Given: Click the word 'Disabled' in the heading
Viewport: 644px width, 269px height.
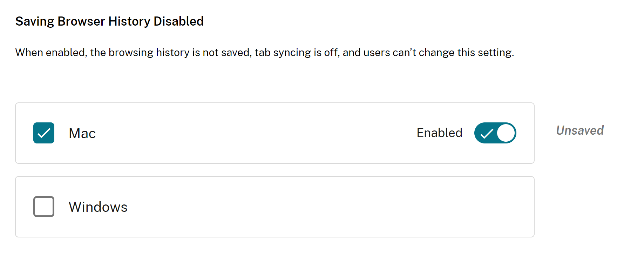Looking at the screenshot, I should (178, 21).
